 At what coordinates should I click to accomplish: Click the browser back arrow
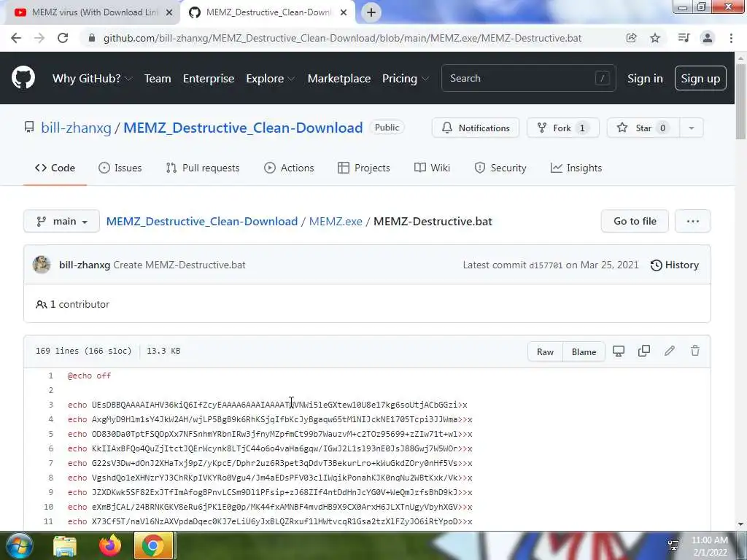(x=16, y=38)
